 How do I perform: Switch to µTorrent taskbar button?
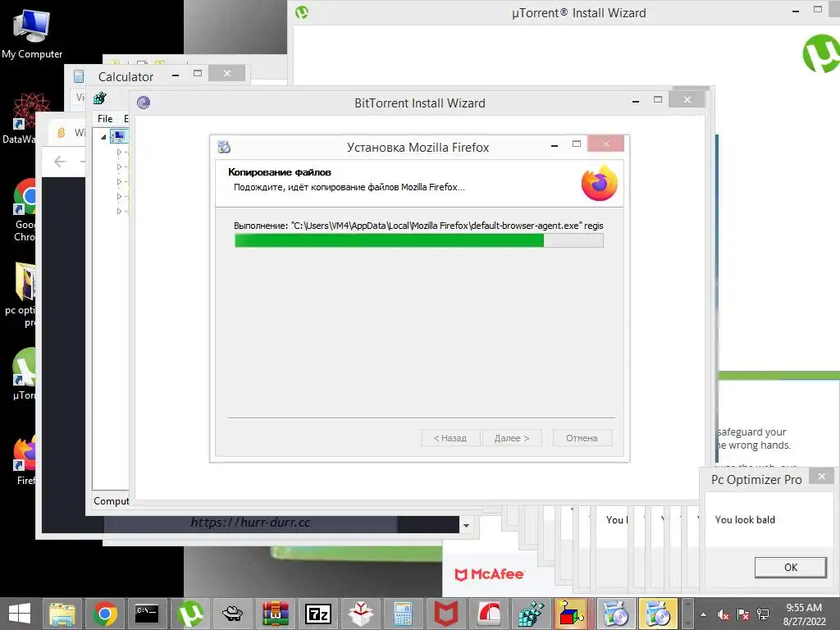coord(190,614)
